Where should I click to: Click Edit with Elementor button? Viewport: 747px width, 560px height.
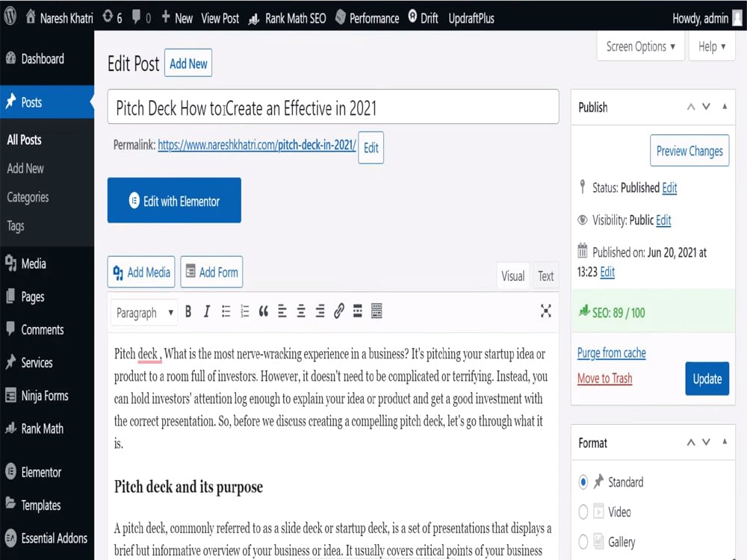click(x=174, y=200)
